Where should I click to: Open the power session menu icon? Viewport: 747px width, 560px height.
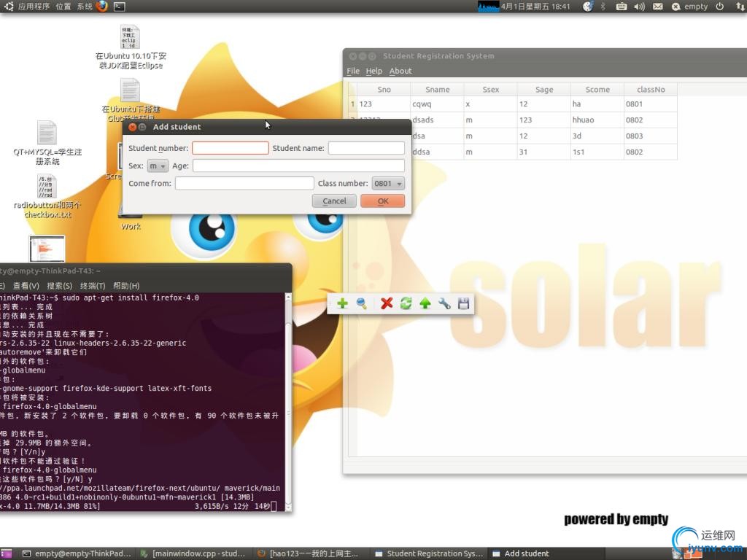pyautogui.click(x=720, y=6)
